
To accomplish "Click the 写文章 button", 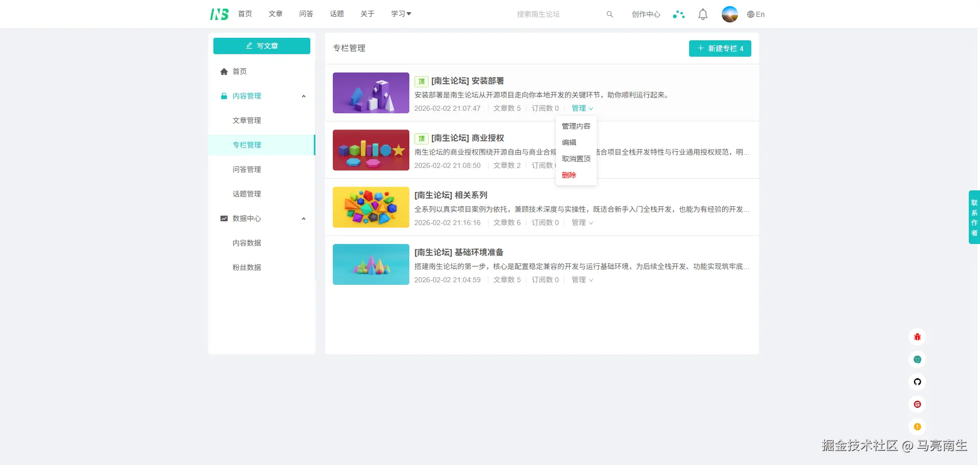I will (261, 45).
